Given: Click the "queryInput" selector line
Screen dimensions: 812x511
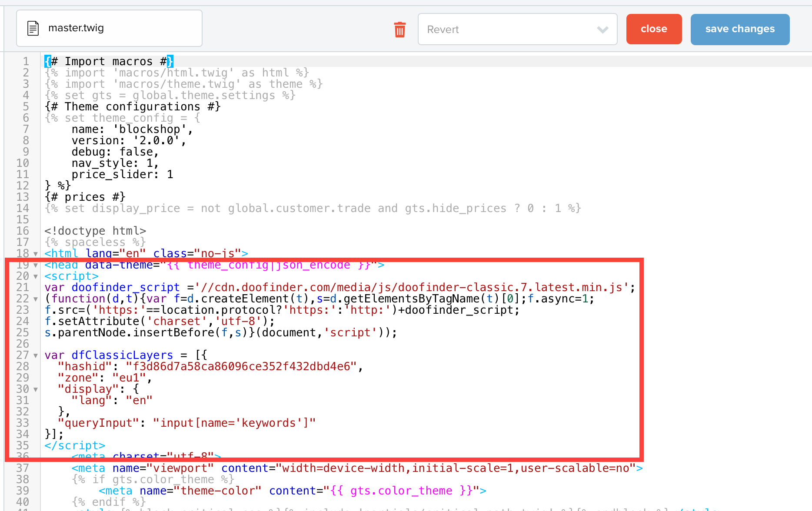Looking at the screenshot, I should click(186, 423).
